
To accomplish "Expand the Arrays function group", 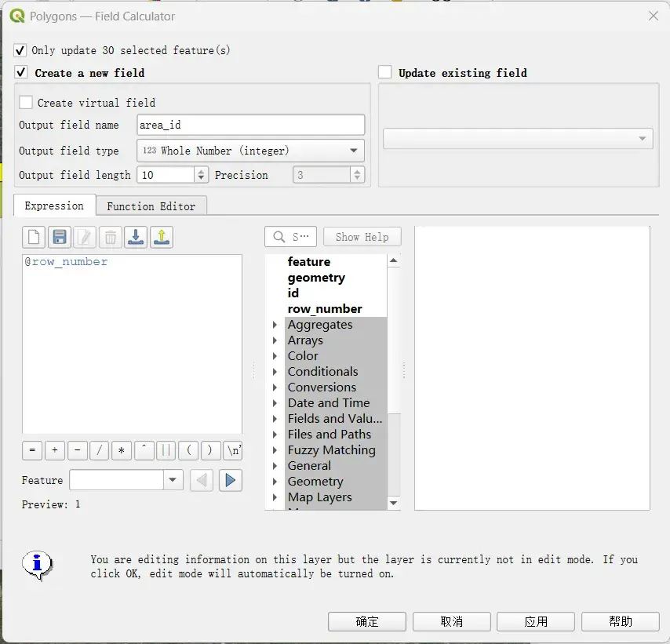I will click(275, 340).
